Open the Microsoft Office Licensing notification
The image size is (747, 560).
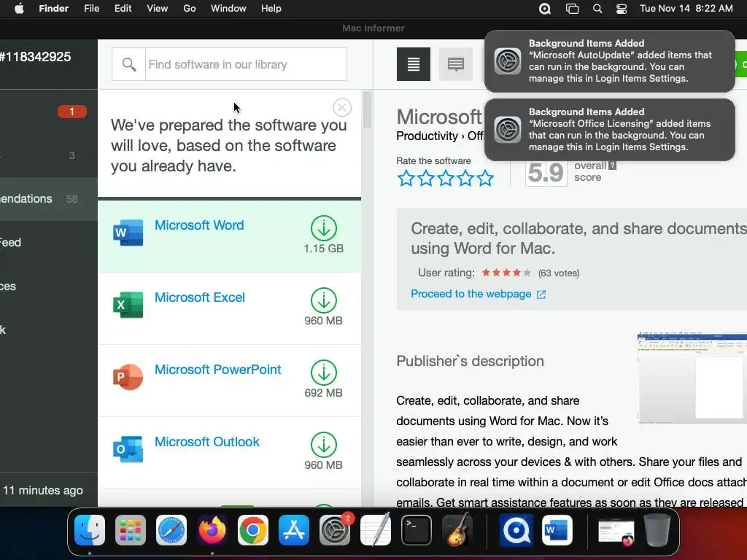[609, 130]
